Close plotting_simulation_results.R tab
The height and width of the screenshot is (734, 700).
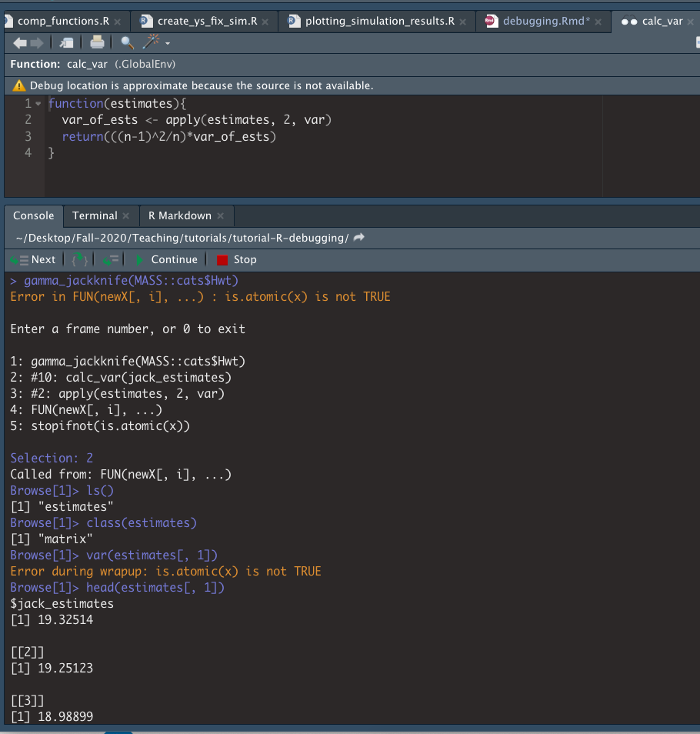point(463,22)
